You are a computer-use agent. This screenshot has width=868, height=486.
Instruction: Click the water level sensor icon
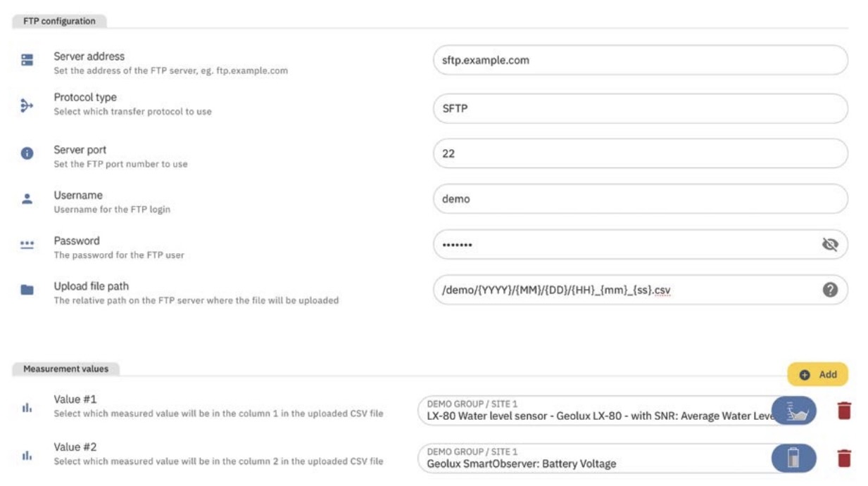tap(794, 411)
